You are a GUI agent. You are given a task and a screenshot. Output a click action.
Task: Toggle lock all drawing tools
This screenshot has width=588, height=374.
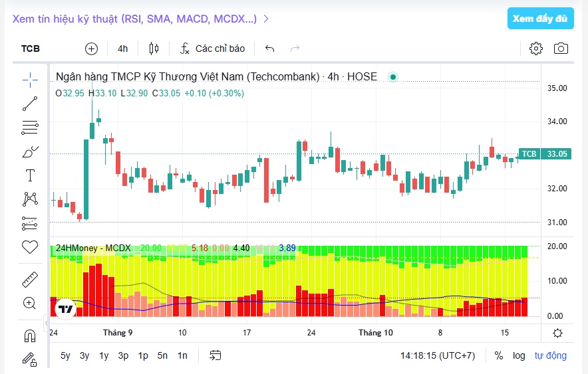pyautogui.click(x=30, y=359)
